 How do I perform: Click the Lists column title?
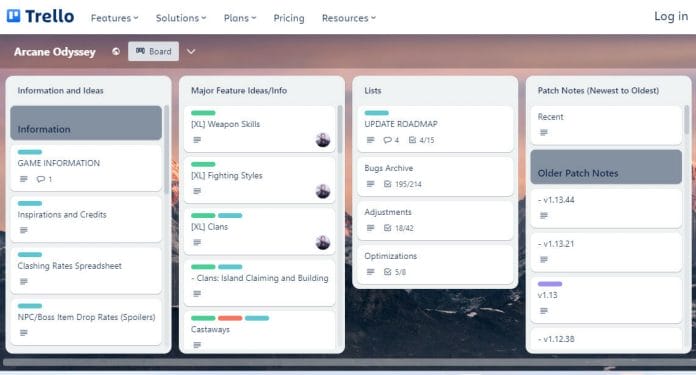[x=373, y=91]
